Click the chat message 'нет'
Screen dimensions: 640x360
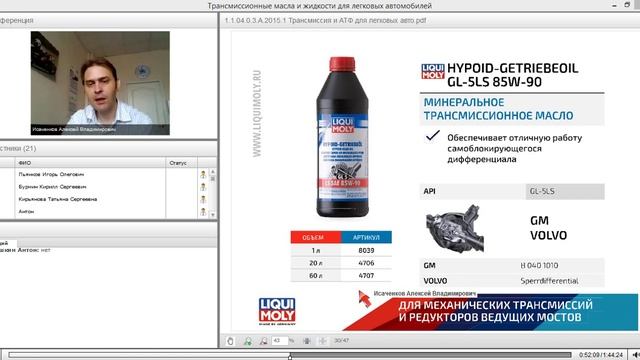click(x=45, y=250)
